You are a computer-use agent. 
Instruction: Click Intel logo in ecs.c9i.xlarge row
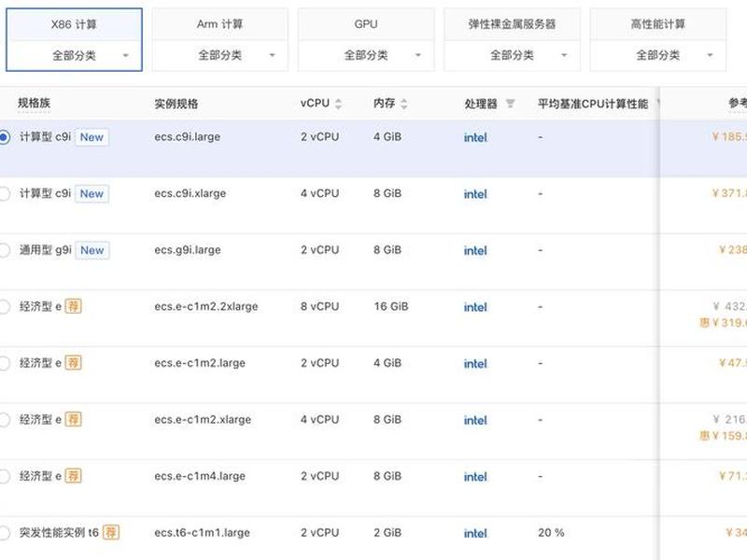point(475,194)
